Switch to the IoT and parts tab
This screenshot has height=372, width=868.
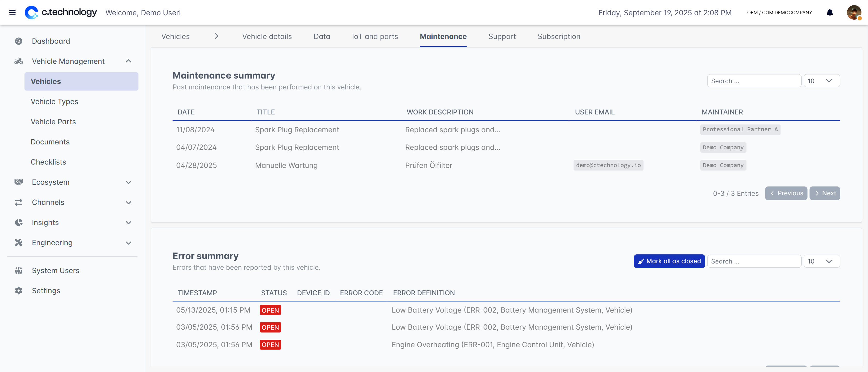(x=375, y=36)
